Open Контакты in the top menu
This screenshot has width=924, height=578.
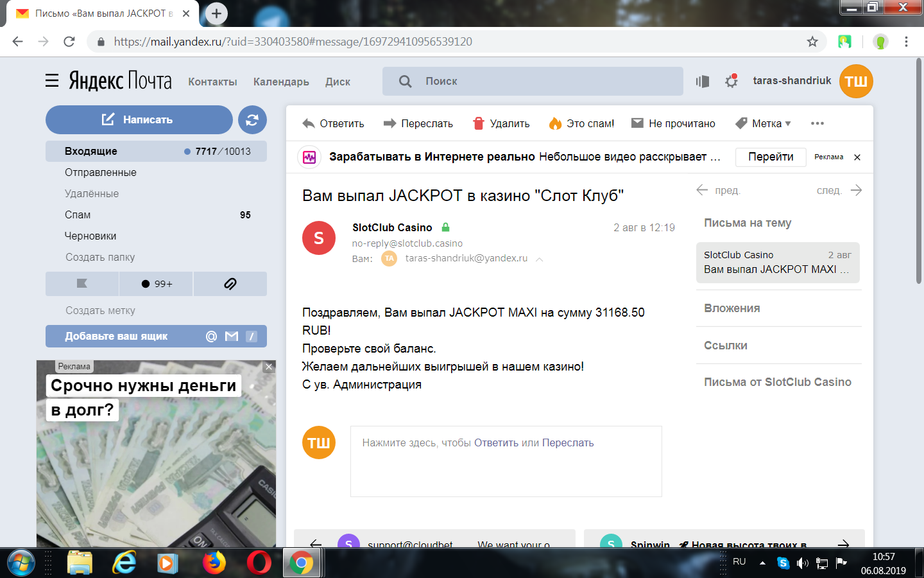coord(212,82)
